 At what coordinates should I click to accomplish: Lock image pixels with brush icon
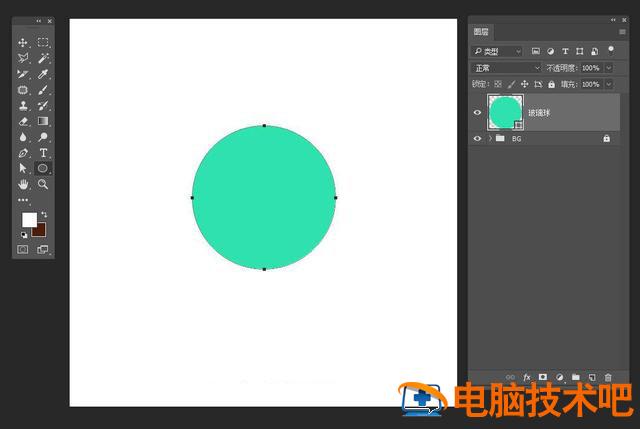(511, 84)
